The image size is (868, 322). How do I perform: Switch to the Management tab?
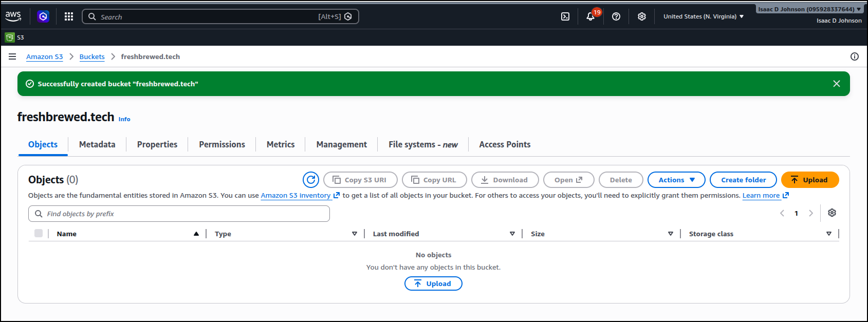[342, 144]
